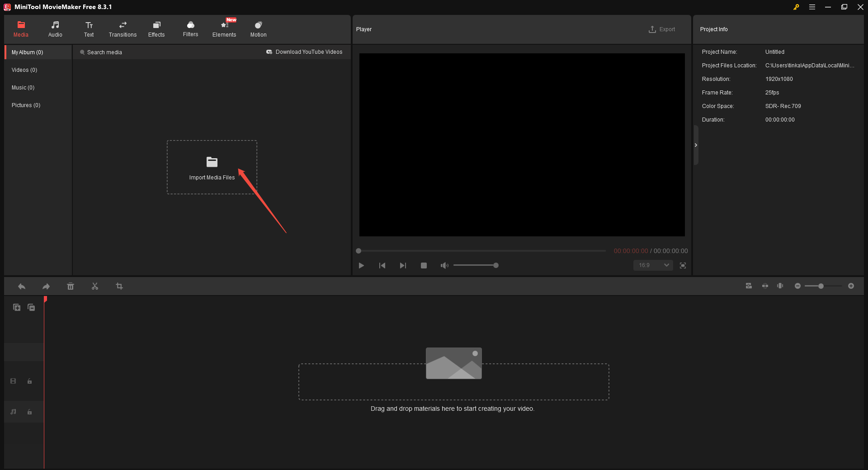Select the Pictures category in the sidebar

[26, 105]
